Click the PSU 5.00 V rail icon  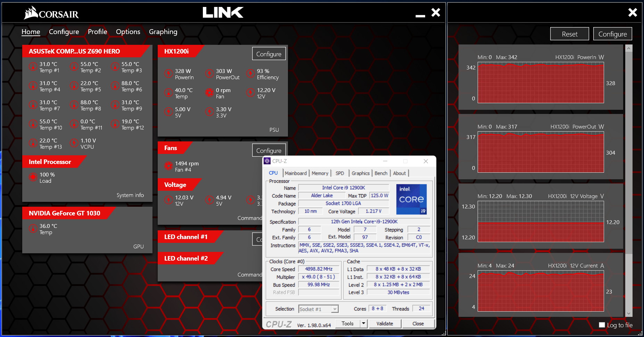(x=168, y=112)
